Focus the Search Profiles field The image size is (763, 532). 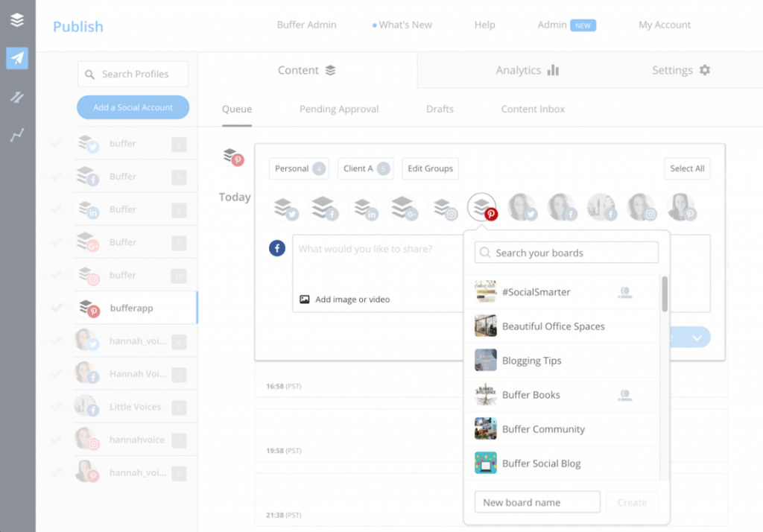(133, 74)
